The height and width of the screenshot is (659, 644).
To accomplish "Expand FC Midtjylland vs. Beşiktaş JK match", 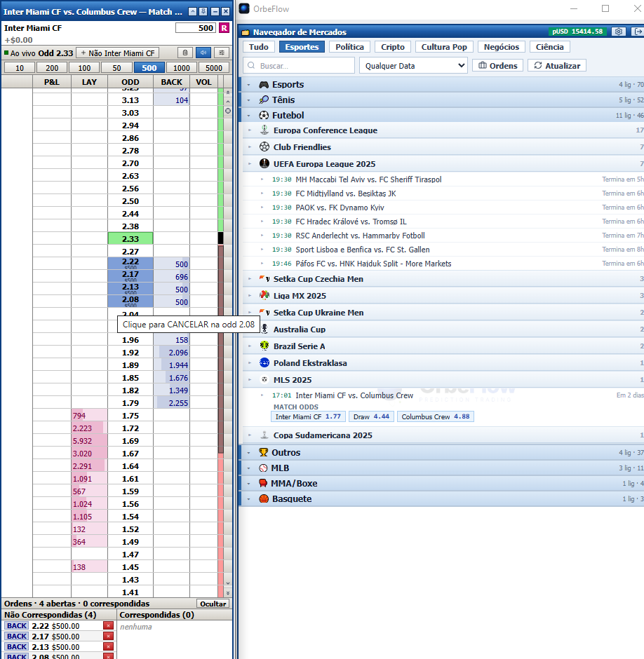I will click(262, 193).
